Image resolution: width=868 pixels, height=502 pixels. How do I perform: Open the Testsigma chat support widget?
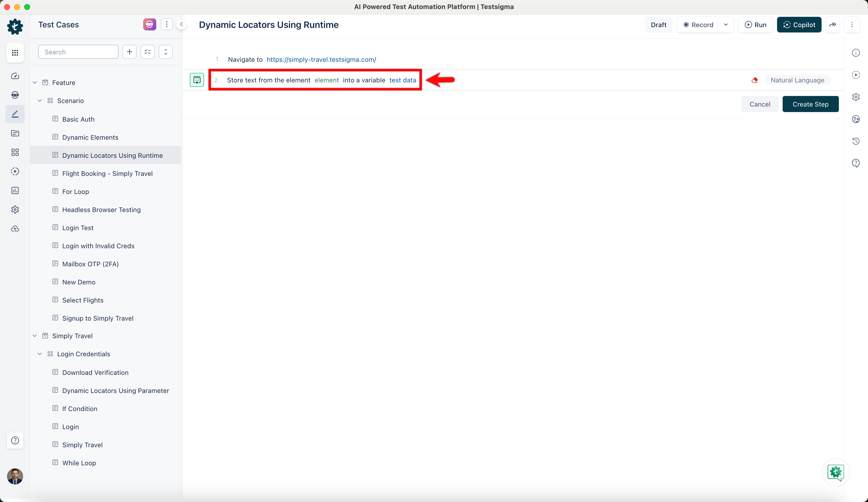(836, 472)
